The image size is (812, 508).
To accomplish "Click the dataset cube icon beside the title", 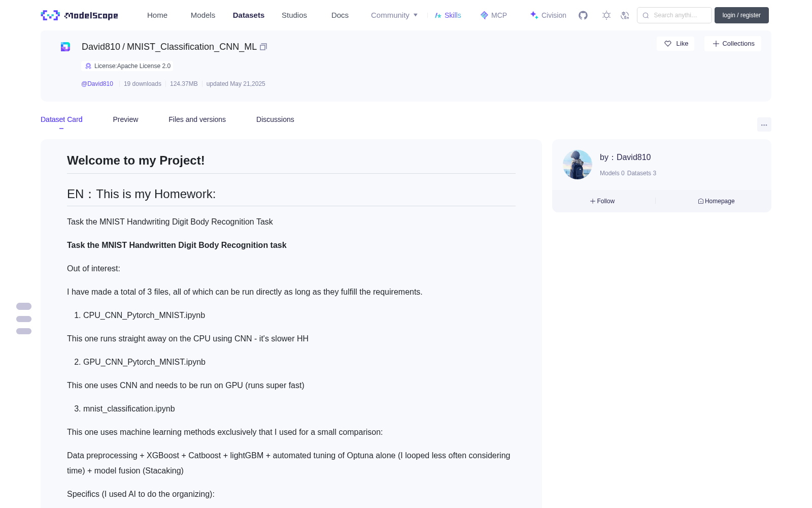I will [x=65, y=47].
